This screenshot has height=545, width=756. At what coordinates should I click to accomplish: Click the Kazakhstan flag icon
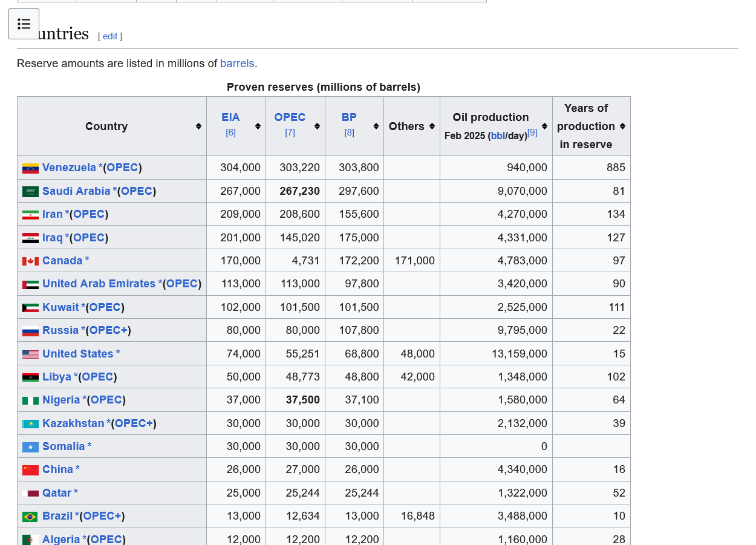(x=30, y=424)
